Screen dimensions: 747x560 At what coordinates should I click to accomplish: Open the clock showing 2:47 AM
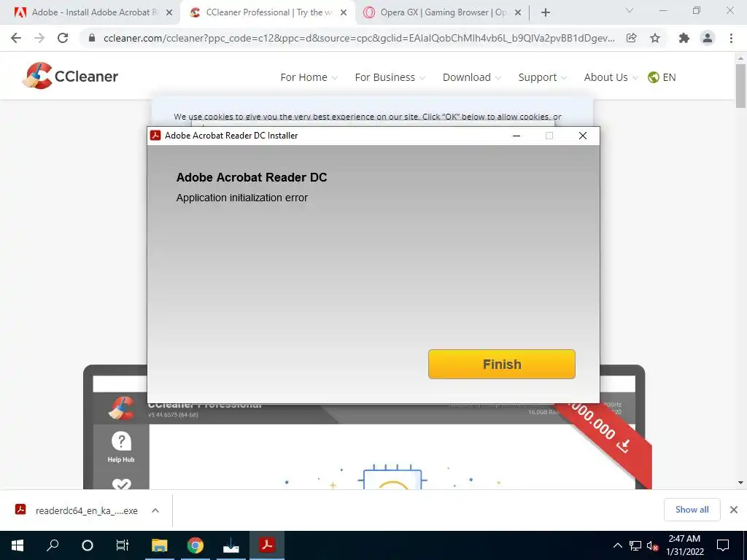pyautogui.click(x=684, y=545)
